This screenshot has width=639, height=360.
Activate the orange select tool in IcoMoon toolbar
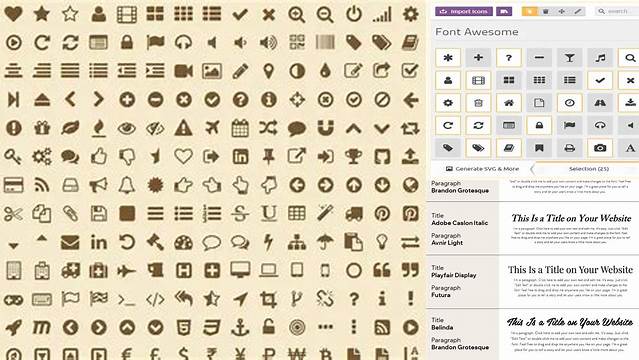click(x=530, y=11)
